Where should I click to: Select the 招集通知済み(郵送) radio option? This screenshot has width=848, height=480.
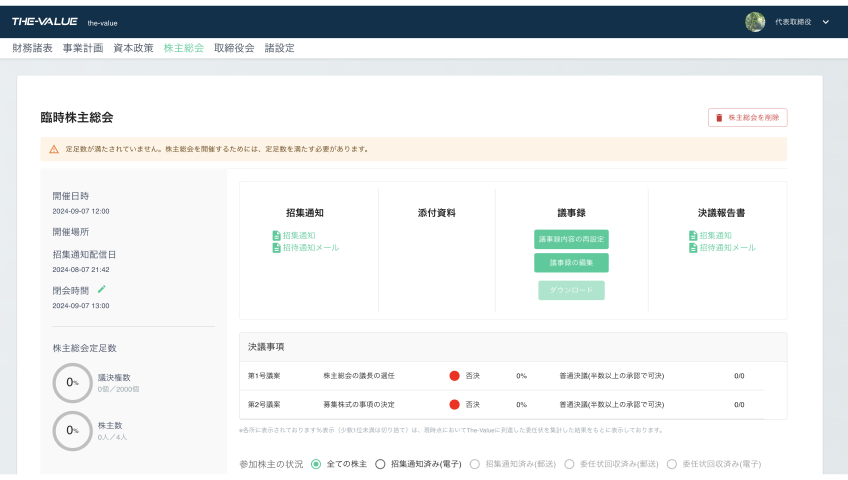(474, 464)
